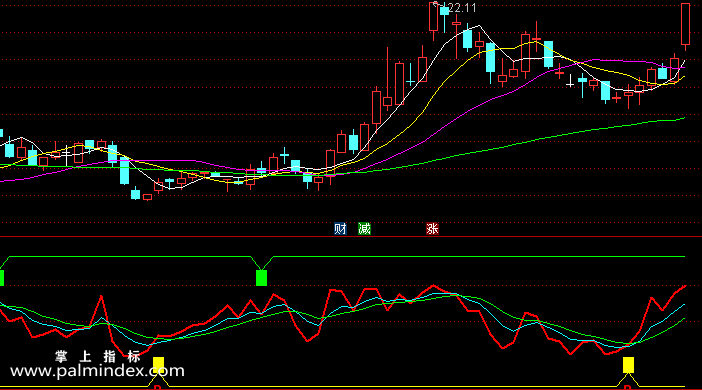Click the V-shaped dip in the top green line
702x390 pixels.
click(262, 263)
